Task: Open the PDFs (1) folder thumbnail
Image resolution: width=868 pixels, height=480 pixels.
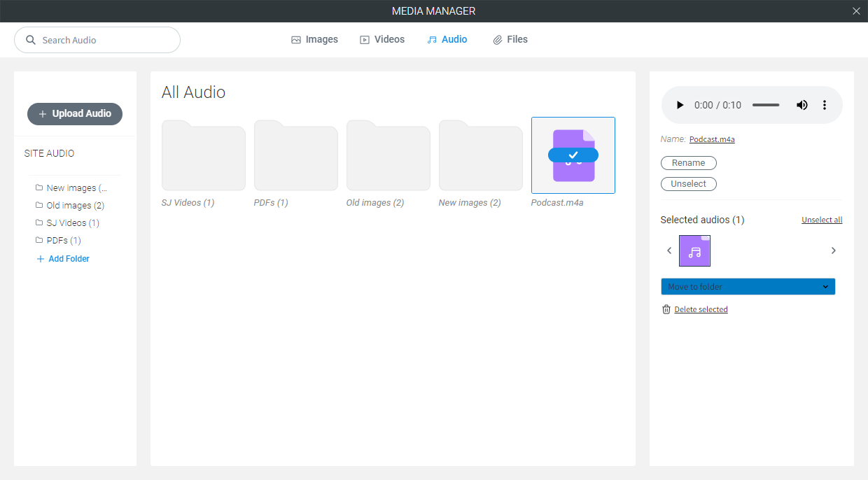Action: [x=296, y=155]
